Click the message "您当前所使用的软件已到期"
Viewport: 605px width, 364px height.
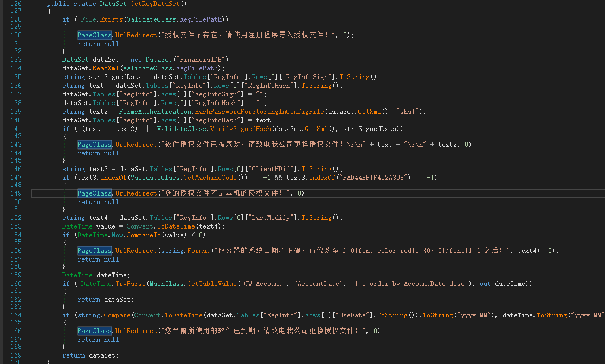[210, 331]
